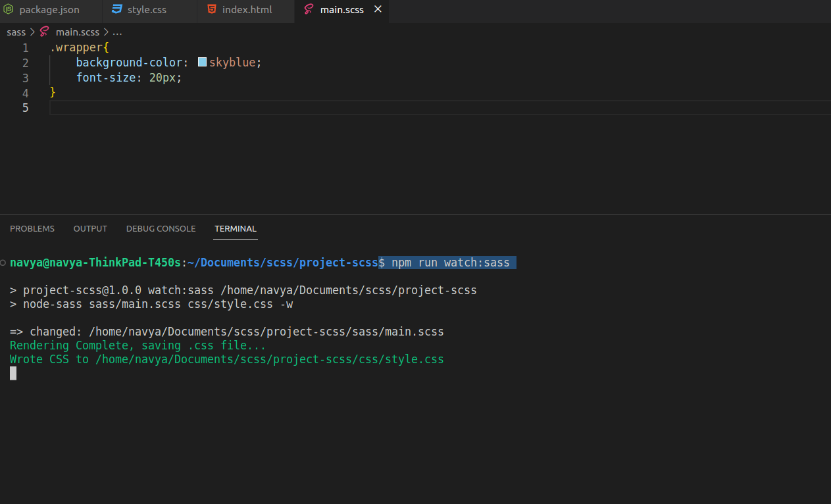The width and height of the screenshot is (831, 504).
Task: Click the project-scss@1.0.0 watch:sass output line
Action: point(243,290)
